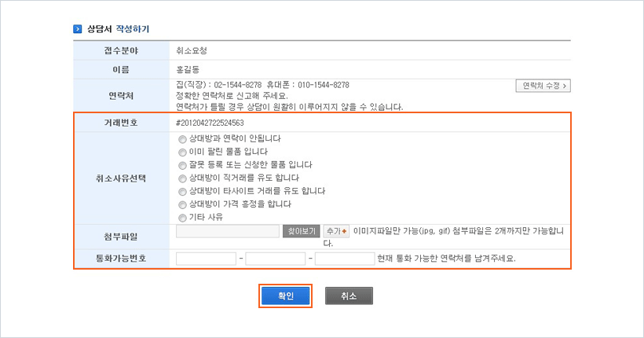644x338 pixels.
Task: Select '상대방이 가격 흥정을 합니다' option
Action: click(x=183, y=204)
